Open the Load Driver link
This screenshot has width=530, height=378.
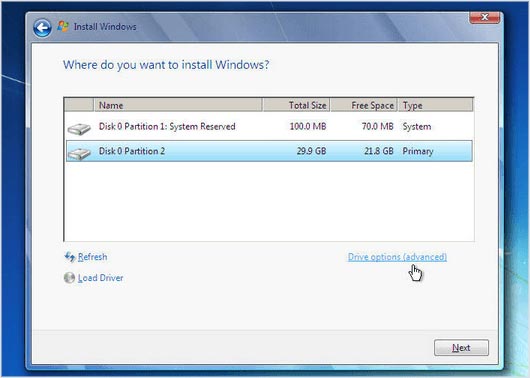tap(100, 278)
